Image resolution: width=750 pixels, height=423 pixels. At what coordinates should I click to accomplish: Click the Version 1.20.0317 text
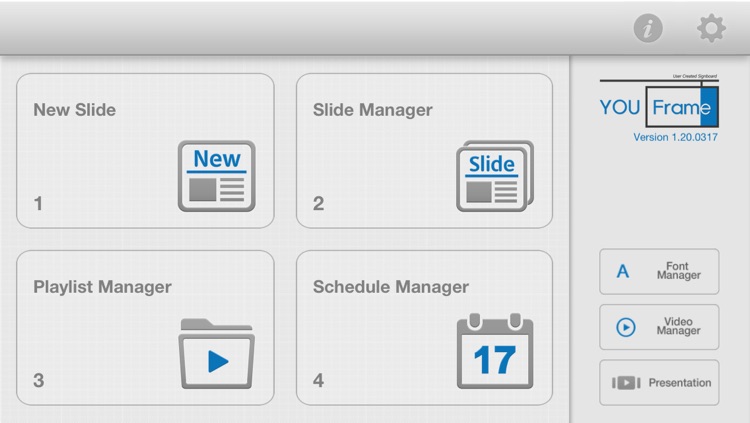click(x=675, y=138)
